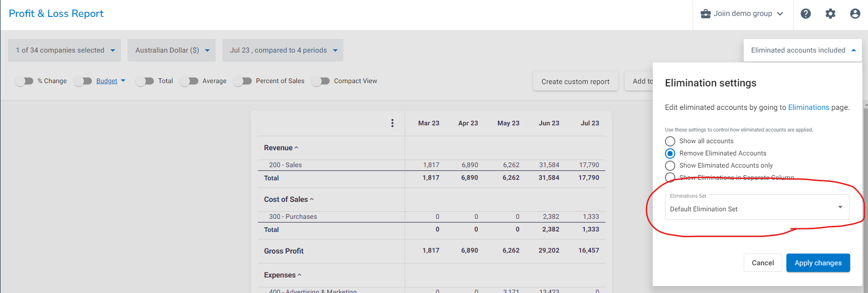The height and width of the screenshot is (293, 868).
Task: Select Remove Eliminated Accounts radio option
Action: pyautogui.click(x=670, y=154)
